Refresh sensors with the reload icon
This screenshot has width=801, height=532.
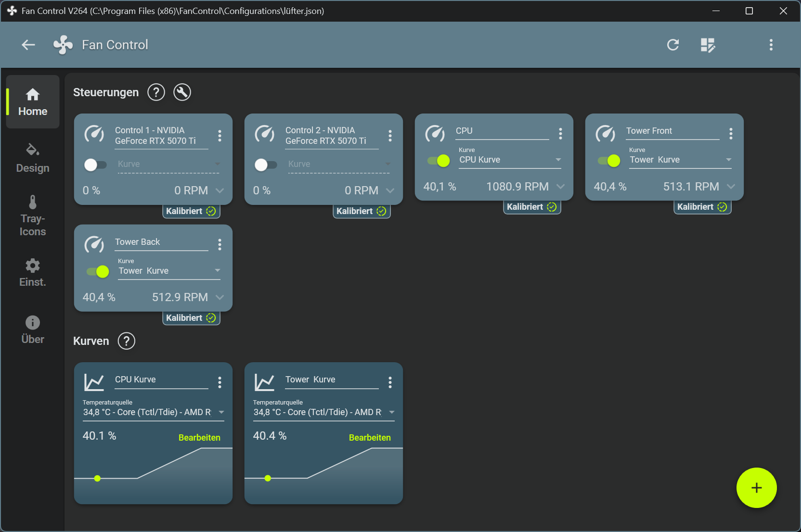(x=673, y=45)
